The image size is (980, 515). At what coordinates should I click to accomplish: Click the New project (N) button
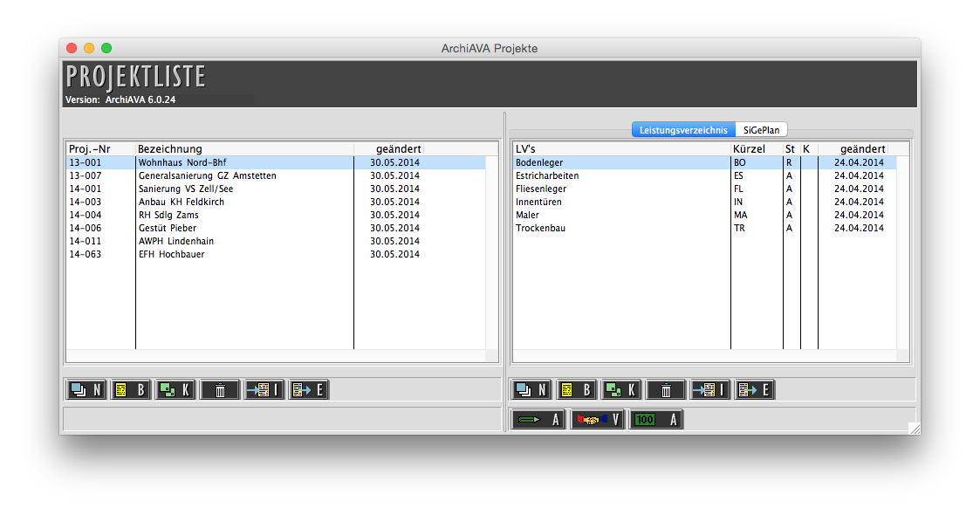pyautogui.click(x=86, y=390)
